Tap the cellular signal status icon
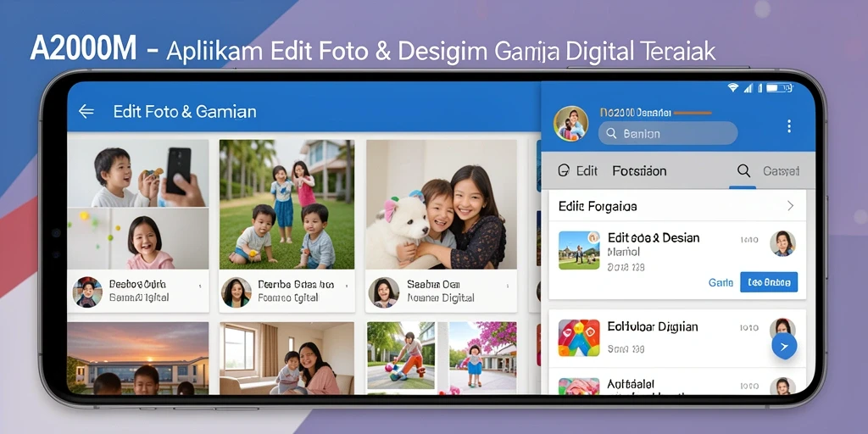This screenshot has height=434, width=868. point(748,88)
